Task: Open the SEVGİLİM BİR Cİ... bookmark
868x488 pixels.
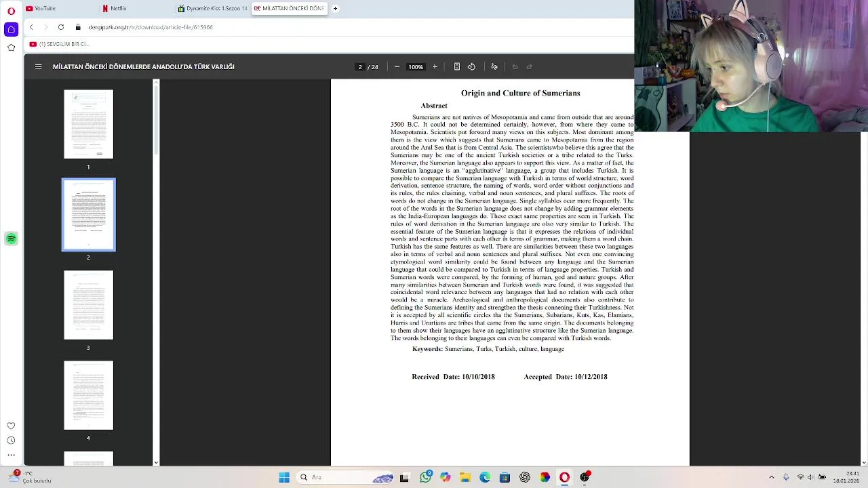Action: pos(59,44)
